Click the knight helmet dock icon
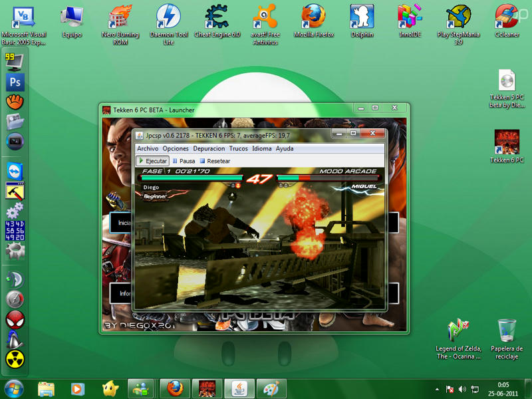Viewport: 532px width, 399px height. [15, 339]
